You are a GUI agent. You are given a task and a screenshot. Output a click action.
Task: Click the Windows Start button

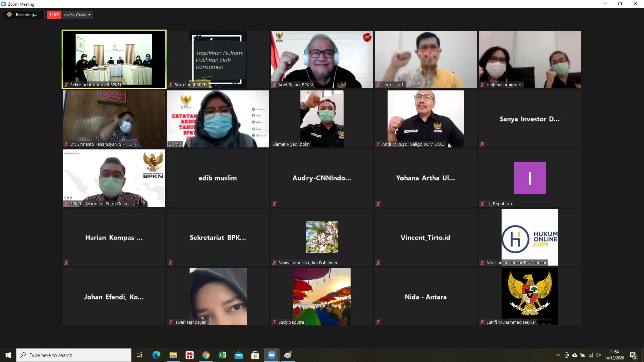(x=8, y=355)
